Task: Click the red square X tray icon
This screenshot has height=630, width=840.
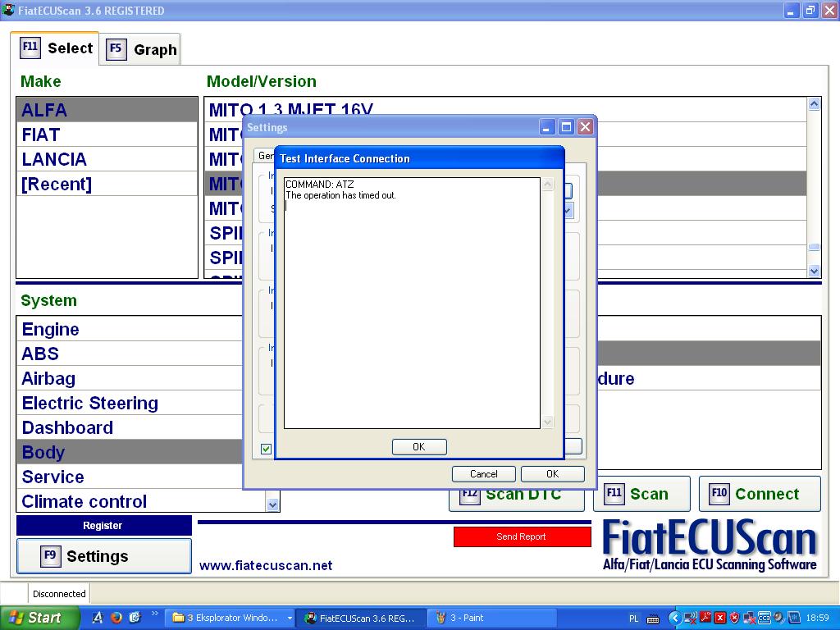Action: coord(720,619)
